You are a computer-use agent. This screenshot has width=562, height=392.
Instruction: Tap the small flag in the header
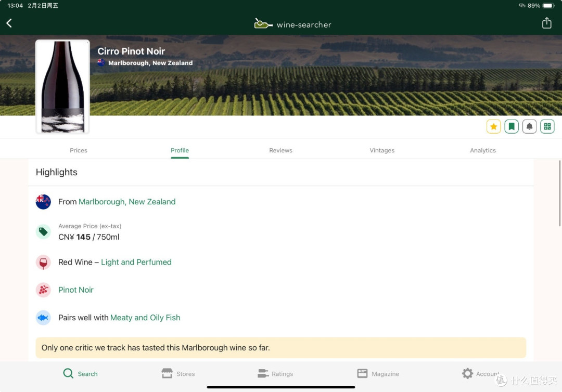[101, 63]
